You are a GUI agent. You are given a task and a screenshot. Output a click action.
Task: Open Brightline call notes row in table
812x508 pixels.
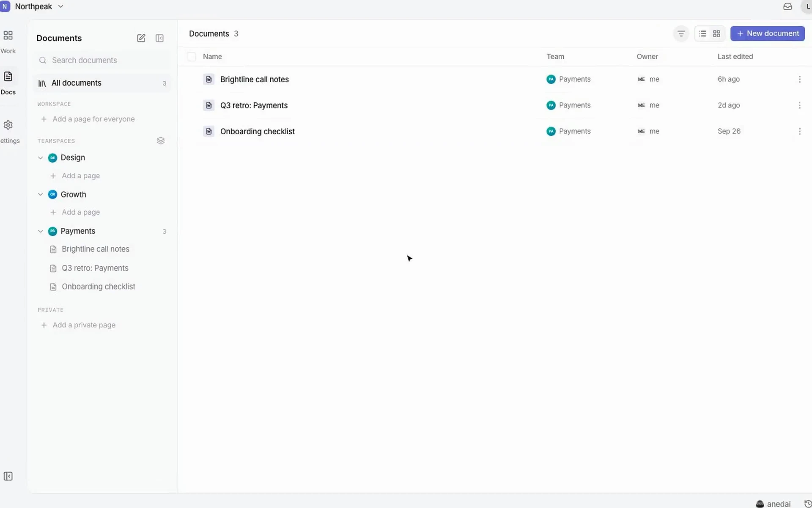pyautogui.click(x=495, y=79)
